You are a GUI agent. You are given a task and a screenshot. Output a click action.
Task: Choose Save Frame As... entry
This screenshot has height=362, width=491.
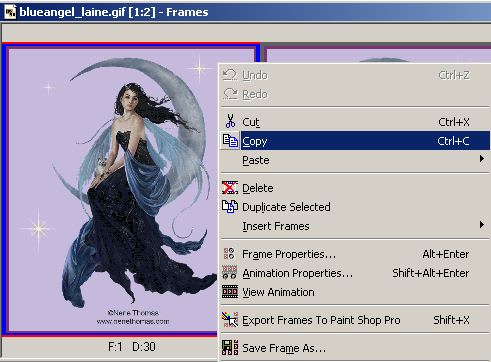point(355,348)
